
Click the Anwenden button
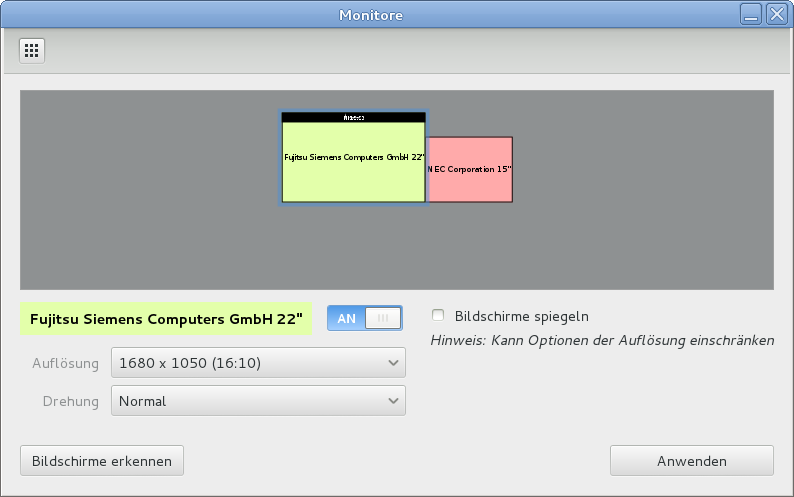692,461
